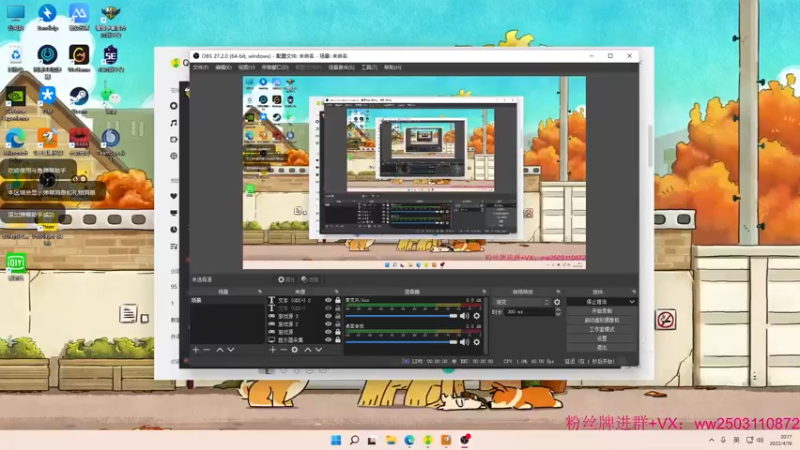The width and height of the screenshot is (800, 450).
Task: Open the GeForce Experience desktop icon
Action: [x=16, y=104]
